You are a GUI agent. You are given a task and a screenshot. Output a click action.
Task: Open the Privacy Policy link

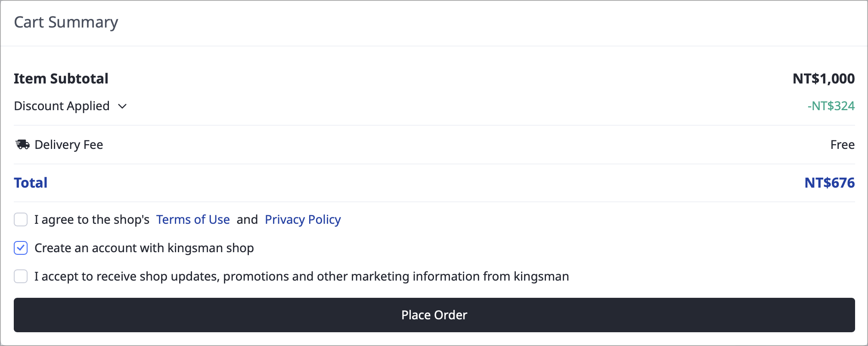(x=303, y=219)
